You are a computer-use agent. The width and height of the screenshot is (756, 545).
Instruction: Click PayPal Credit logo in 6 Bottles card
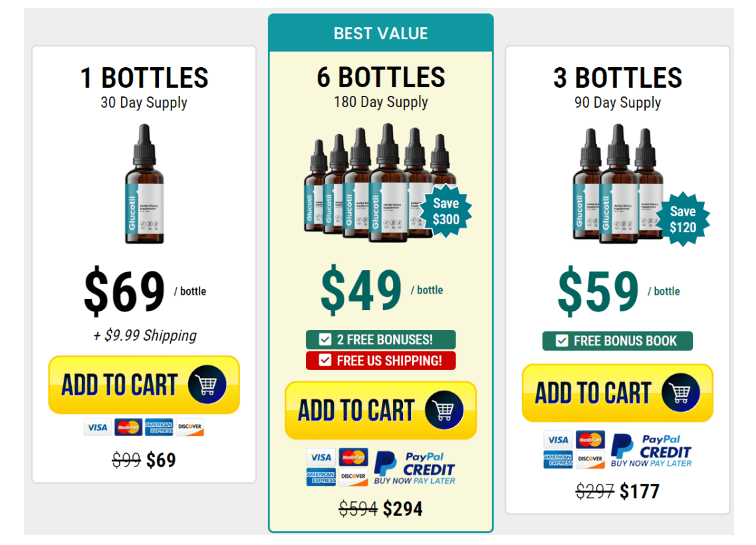416,467
